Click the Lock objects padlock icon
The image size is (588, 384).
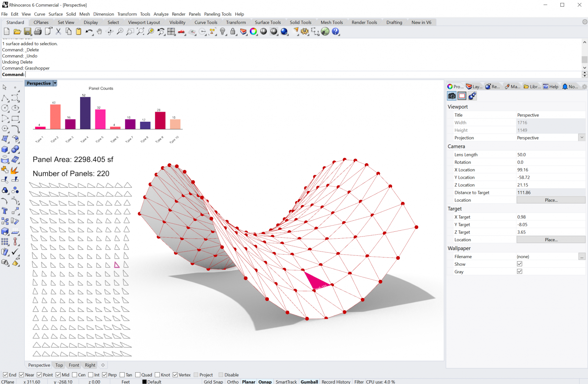[x=233, y=32]
